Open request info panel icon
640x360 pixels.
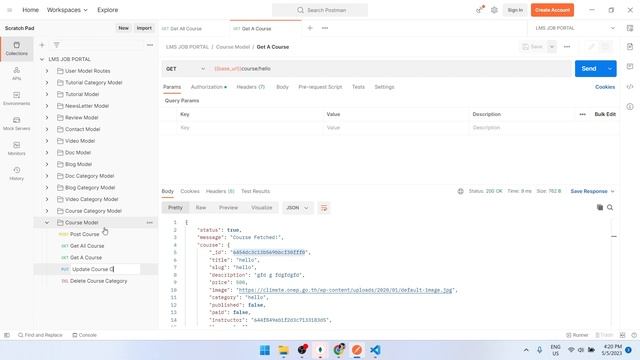[x=630, y=107]
